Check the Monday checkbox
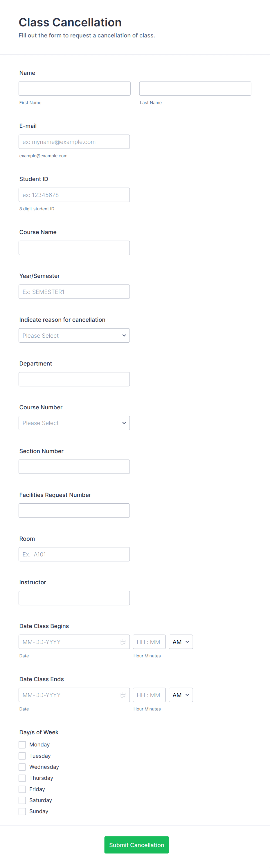270x868 pixels. pyautogui.click(x=22, y=745)
